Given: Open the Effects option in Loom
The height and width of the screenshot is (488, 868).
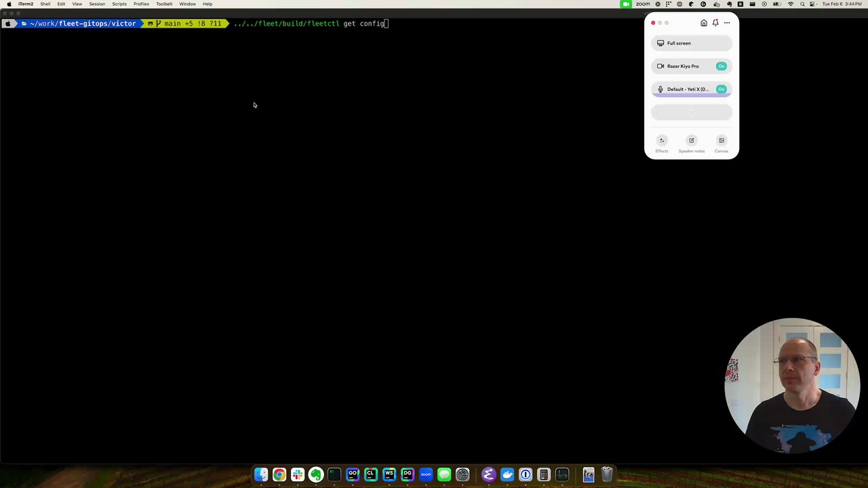Looking at the screenshot, I should coord(662,144).
